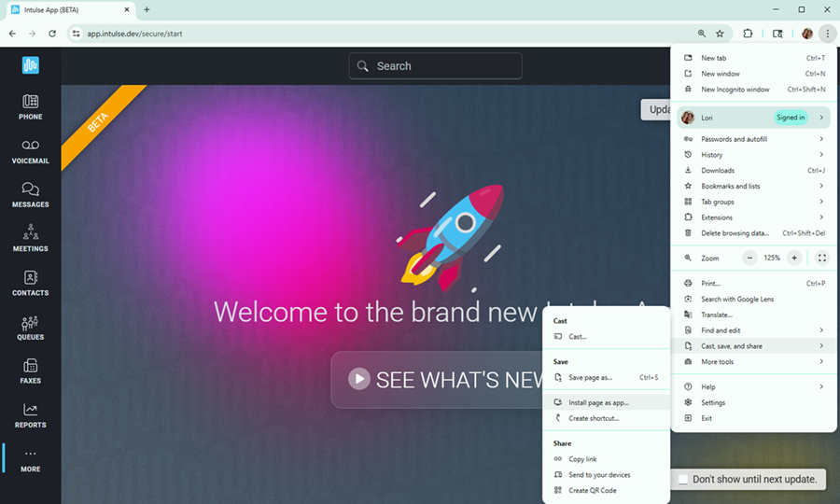Image resolution: width=840 pixels, height=504 pixels.
Task: Decrease zoom with minus button
Action: (x=750, y=259)
